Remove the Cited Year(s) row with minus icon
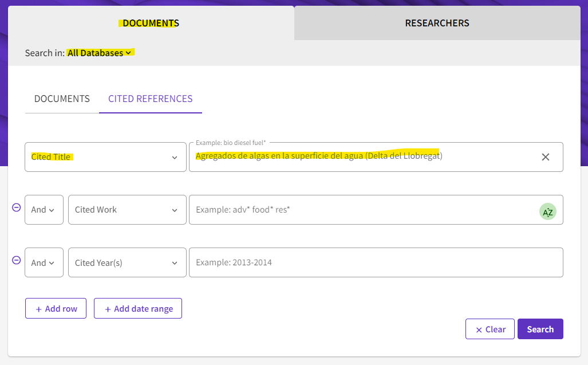This screenshot has height=365, width=588. pos(16,260)
